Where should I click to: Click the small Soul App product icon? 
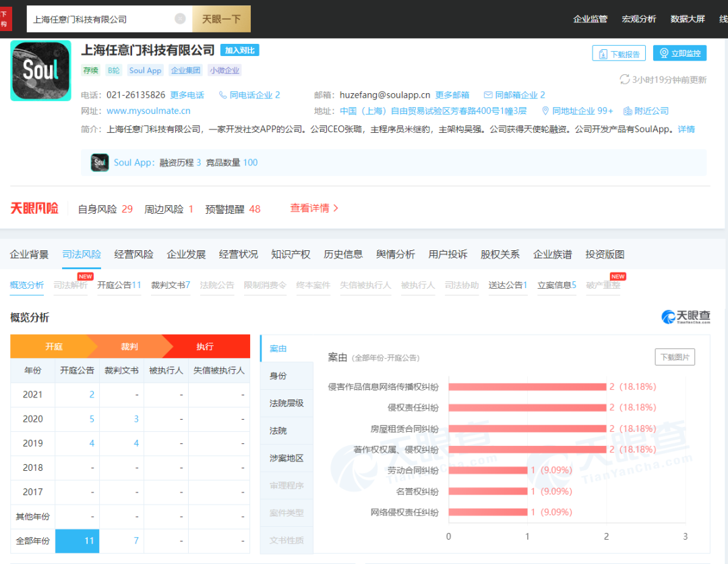click(100, 163)
